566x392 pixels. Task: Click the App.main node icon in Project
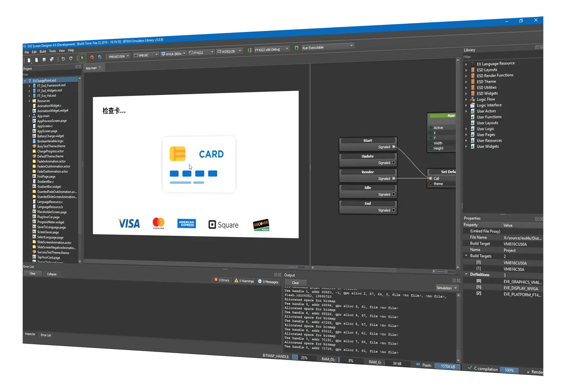34,116
